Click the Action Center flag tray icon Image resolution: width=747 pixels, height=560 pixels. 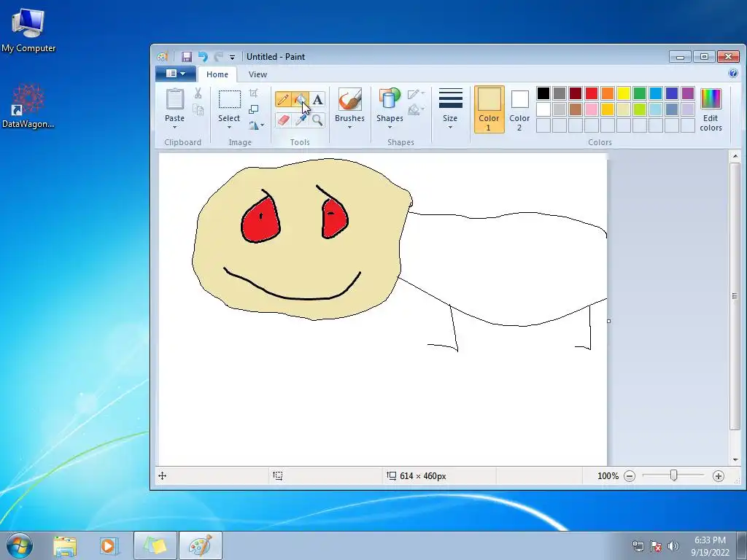656,546
